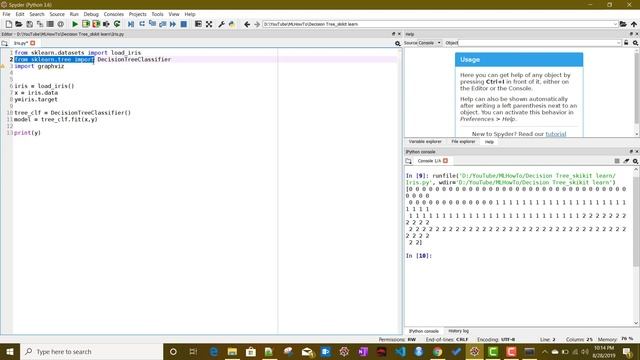Close the Console 1/A tab
This screenshot has height=360, width=640.
pyautogui.click(x=445, y=161)
